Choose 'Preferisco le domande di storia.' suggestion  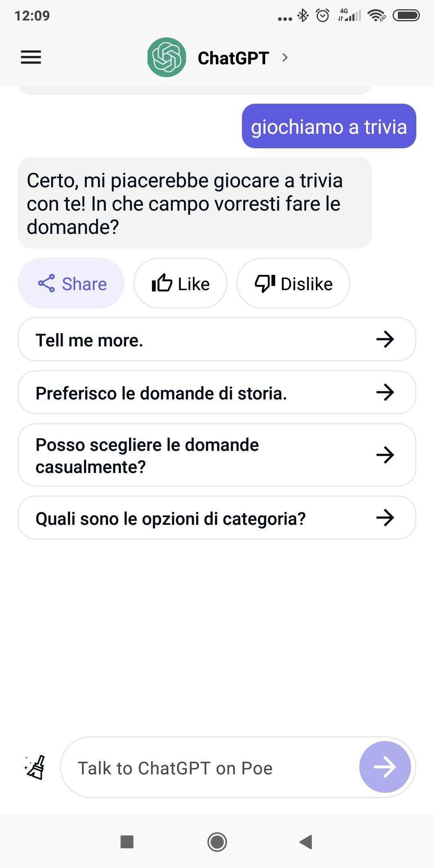pos(217,393)
